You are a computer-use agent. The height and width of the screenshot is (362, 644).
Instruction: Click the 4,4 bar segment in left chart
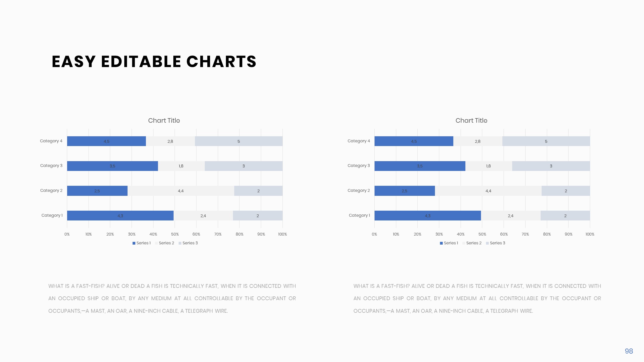pos(181,191)
